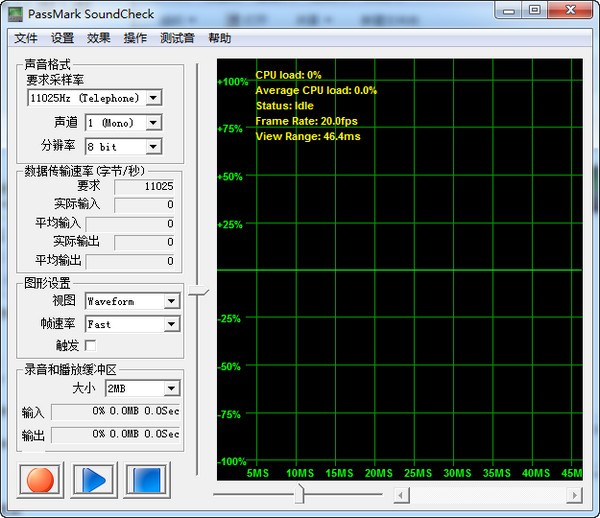Click the right arrow of the horizontal scrollbar

[574, 495]
